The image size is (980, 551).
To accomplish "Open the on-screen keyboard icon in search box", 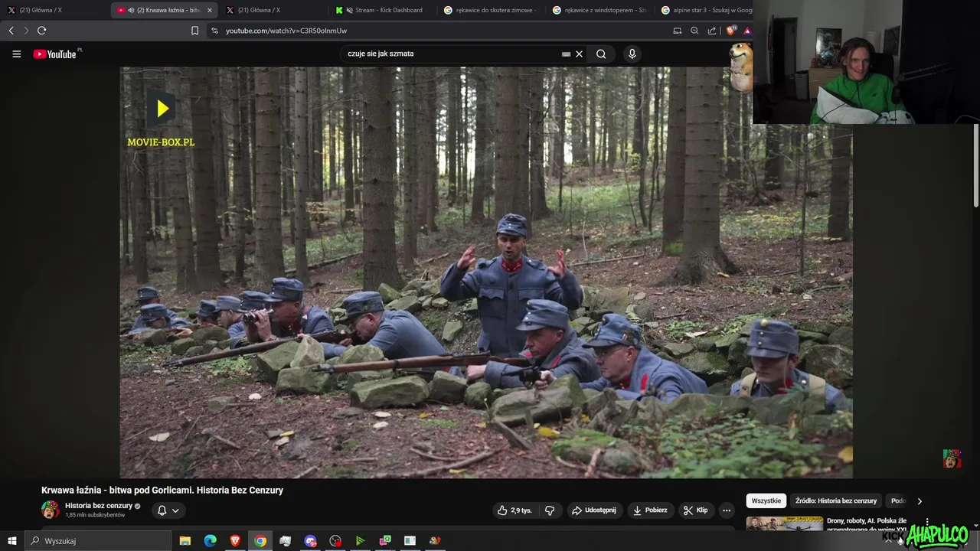I will tap(566, 54).
